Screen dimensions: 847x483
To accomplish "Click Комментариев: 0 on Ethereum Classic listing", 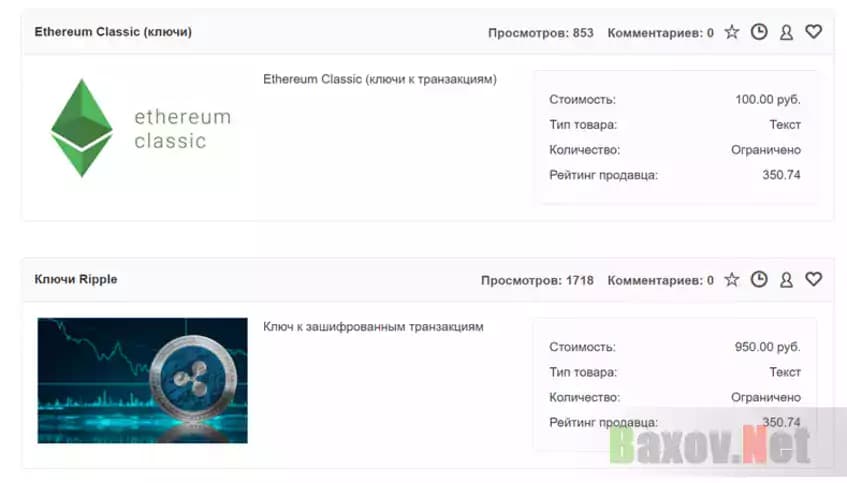I will 660,33.
